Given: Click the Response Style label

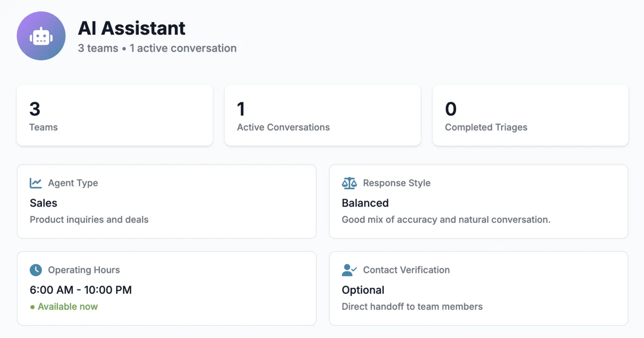Looking at the screenshot, I should pyautogui.click(x=397, y=183).
